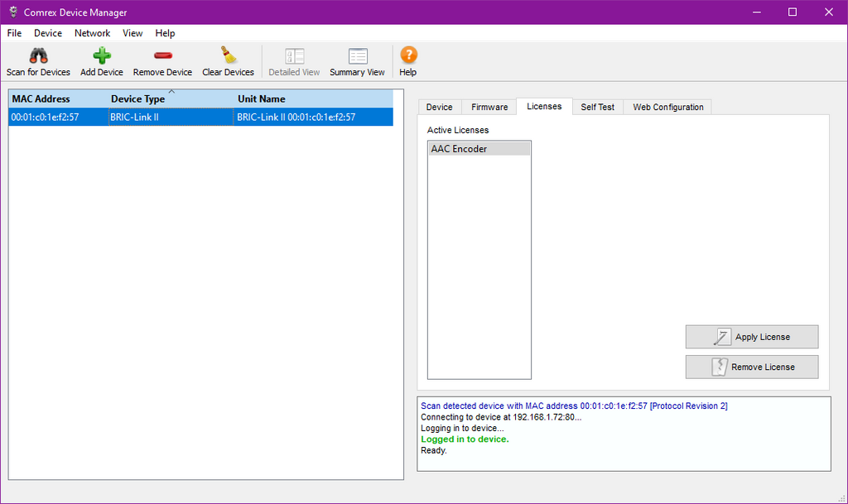The height and width of the screenshot is (504, 848).
Task: Click the orange Help question mark icon
Action: [x=408, y=55]
